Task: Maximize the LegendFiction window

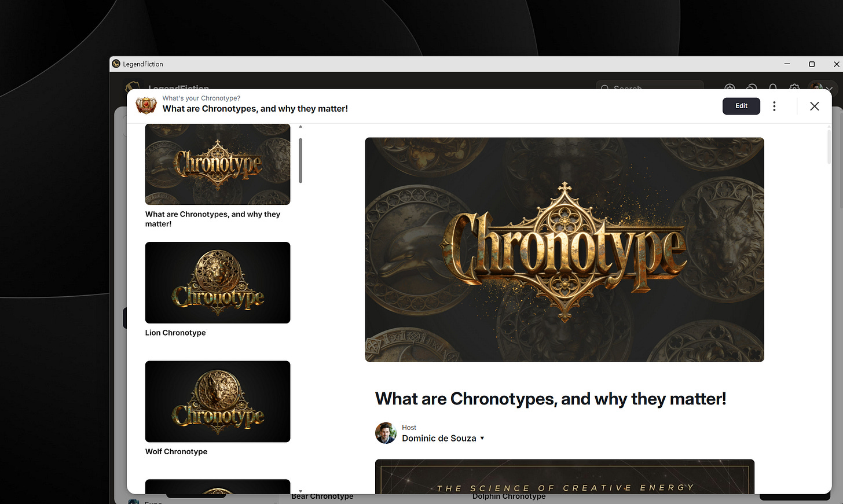Action: 812,64
